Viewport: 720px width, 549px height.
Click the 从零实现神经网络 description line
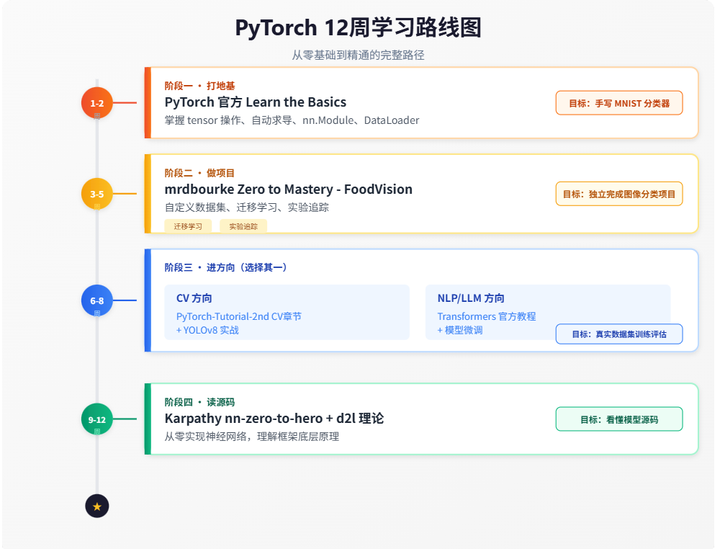[x=252, y=437]
